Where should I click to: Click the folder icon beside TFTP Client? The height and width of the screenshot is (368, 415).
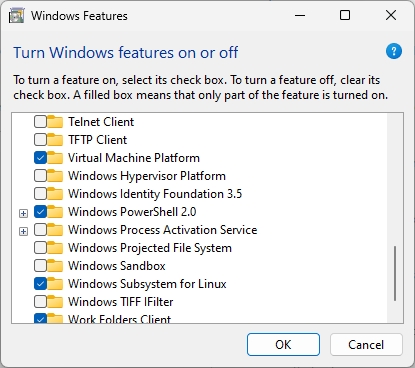point(55,140)
